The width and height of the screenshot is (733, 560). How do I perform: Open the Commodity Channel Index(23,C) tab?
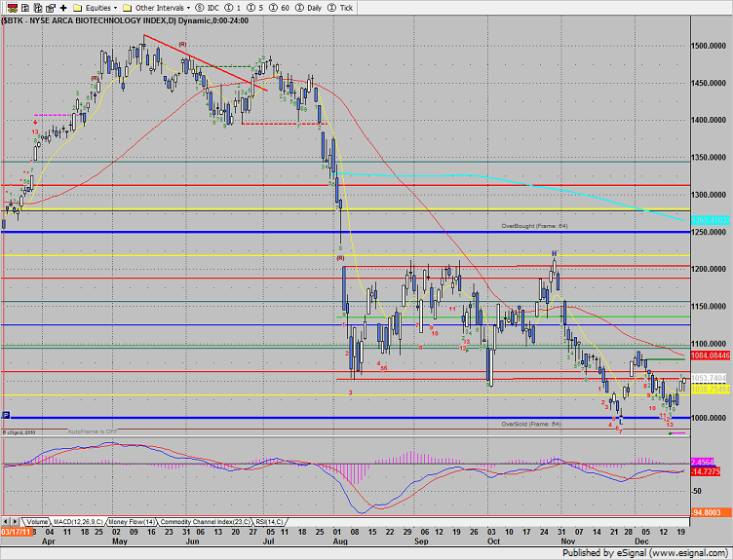pyautogui.click(x=205, y=522)
